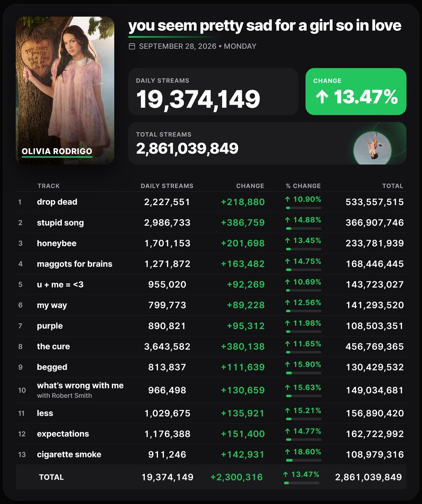Click the percent change value 15.63%
The width and height of the screenshot is (422, 504).
tap(307, 387)
